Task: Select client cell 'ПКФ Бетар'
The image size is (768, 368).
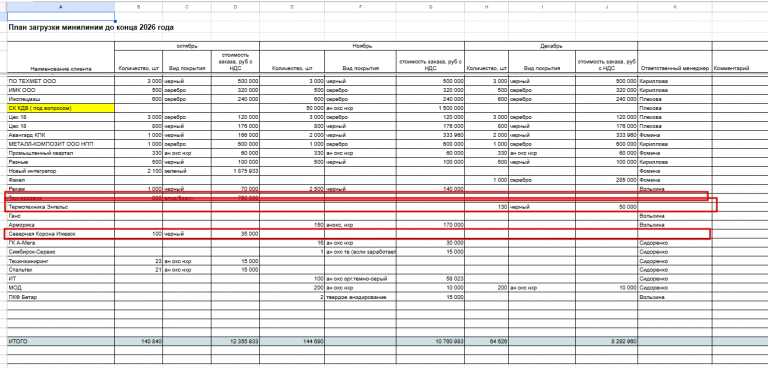Action: [x=61, y=297]
